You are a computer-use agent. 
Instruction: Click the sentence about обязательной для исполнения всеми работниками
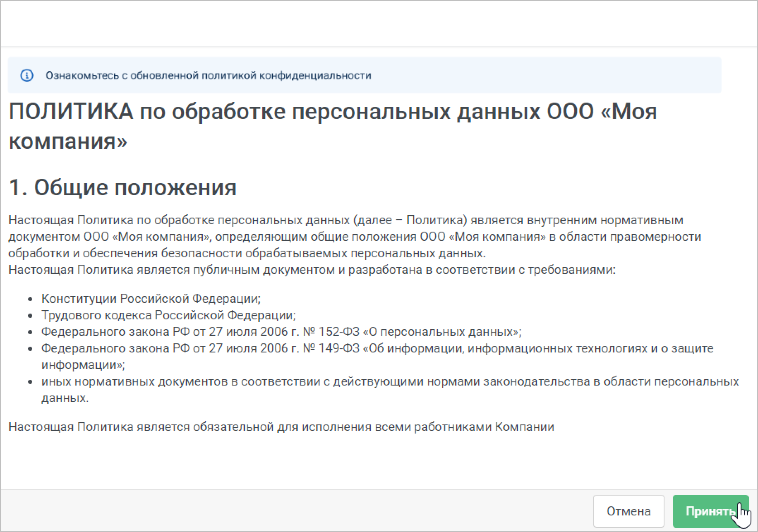(x=281, y=427)
